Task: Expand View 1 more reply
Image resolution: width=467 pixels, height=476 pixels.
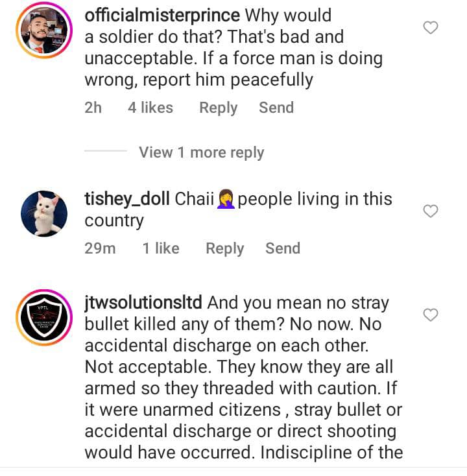Action: point(201,152)
